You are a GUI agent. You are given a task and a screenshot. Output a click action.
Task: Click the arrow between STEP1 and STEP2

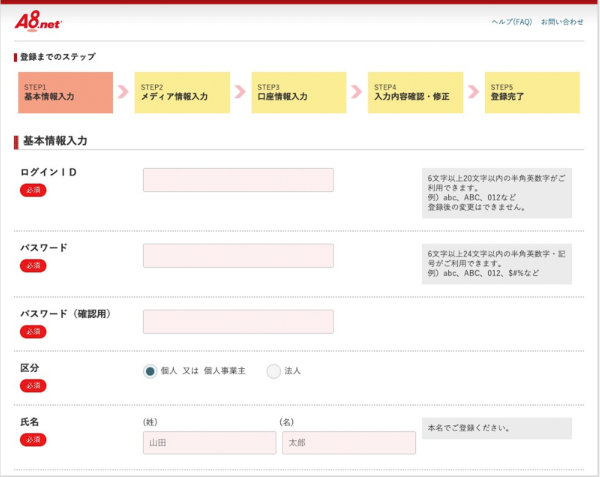[x=123, y=92]
